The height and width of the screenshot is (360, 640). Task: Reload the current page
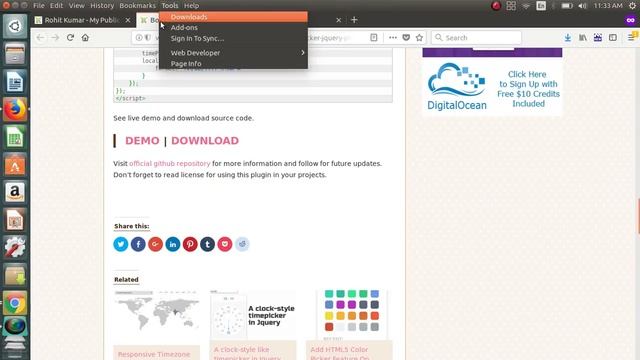click(70, 38)
